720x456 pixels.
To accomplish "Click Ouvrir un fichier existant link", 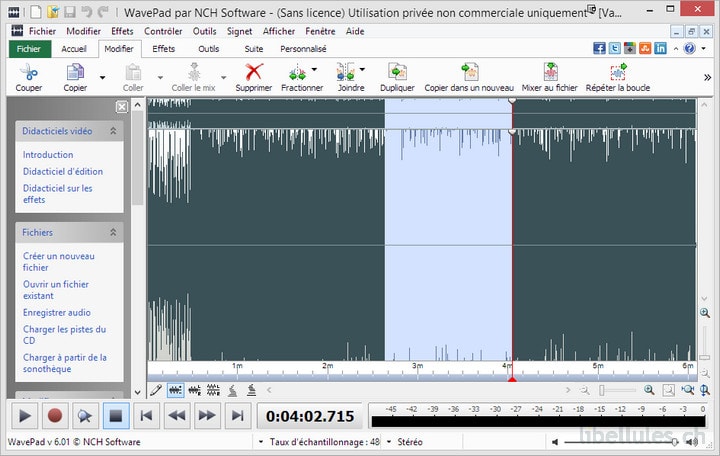I will (56, 290).
